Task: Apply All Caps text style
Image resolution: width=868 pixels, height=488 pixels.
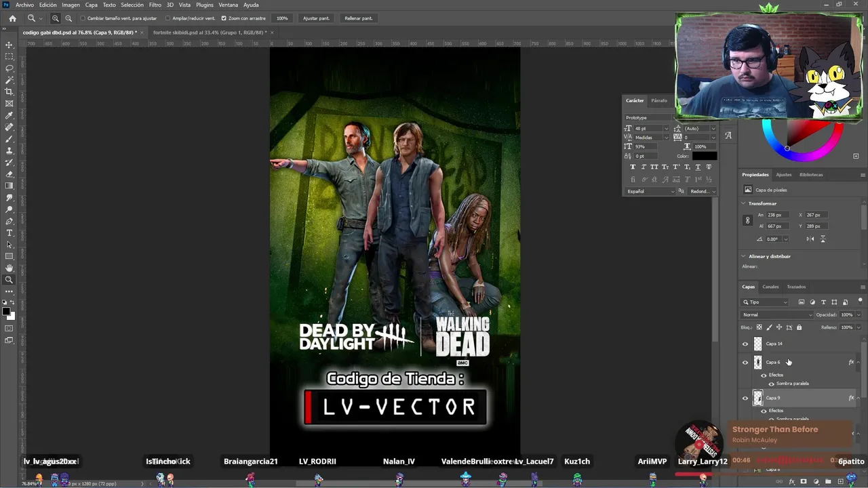Action: (x=654, y=167)
